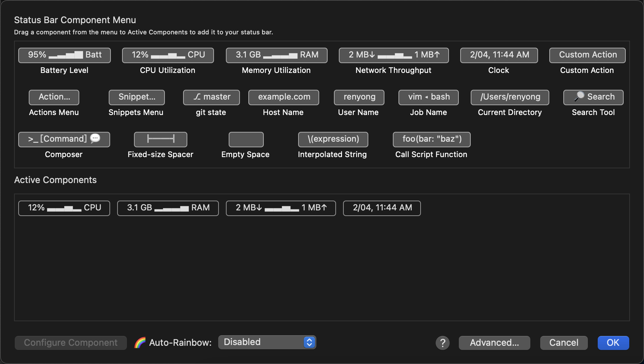Viewport: 644px width, 364px height.
Task: Click the 'Call Script Function' label
Action: tap(431, 154)
